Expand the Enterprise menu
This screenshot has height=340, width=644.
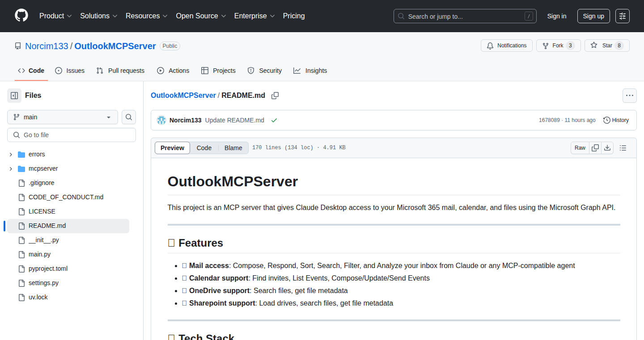click(x=254, y=16)
